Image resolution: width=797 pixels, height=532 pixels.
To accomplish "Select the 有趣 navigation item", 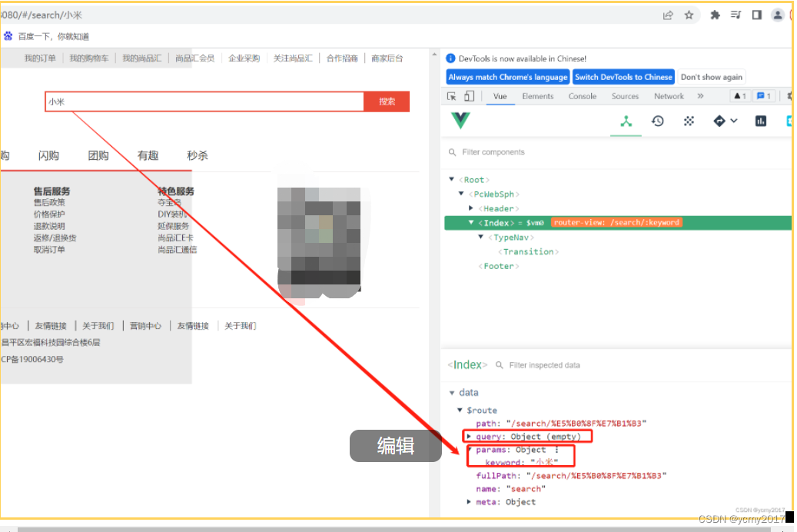I will coord(148,155).
